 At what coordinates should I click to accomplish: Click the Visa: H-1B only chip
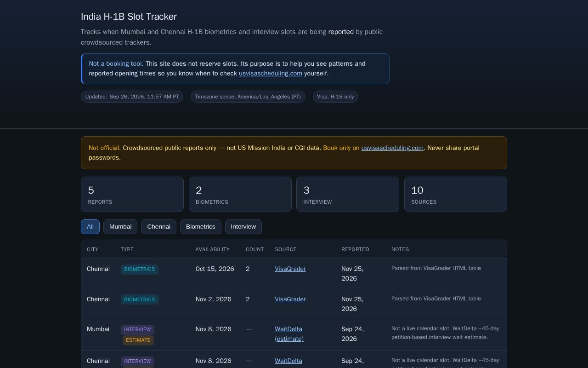pos(335,97)
